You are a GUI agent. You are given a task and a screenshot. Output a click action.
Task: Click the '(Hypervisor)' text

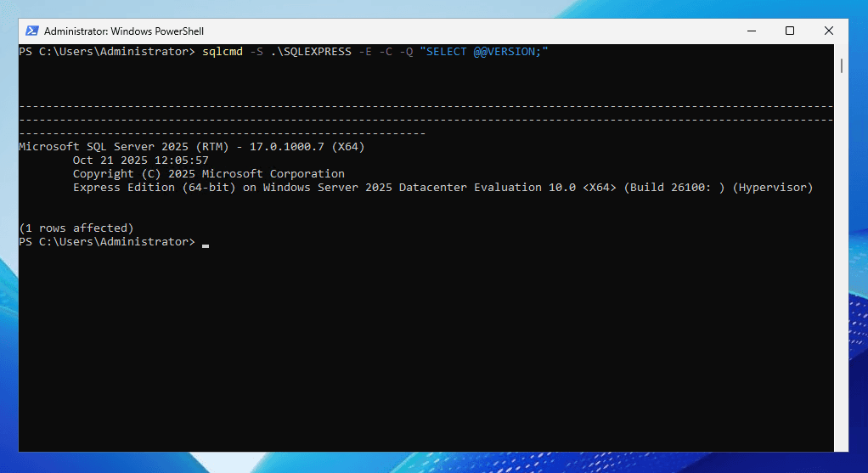coord(773,188)
